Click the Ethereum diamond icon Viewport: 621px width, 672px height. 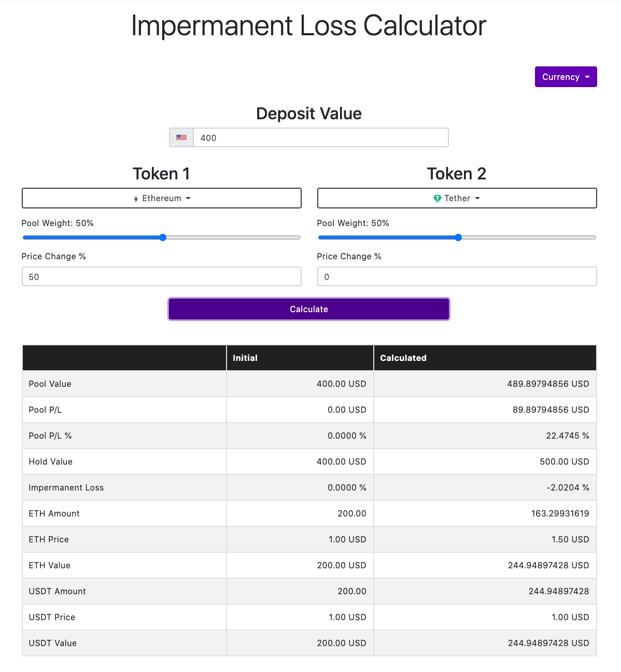pyautogui.click(x=136, y=199)
